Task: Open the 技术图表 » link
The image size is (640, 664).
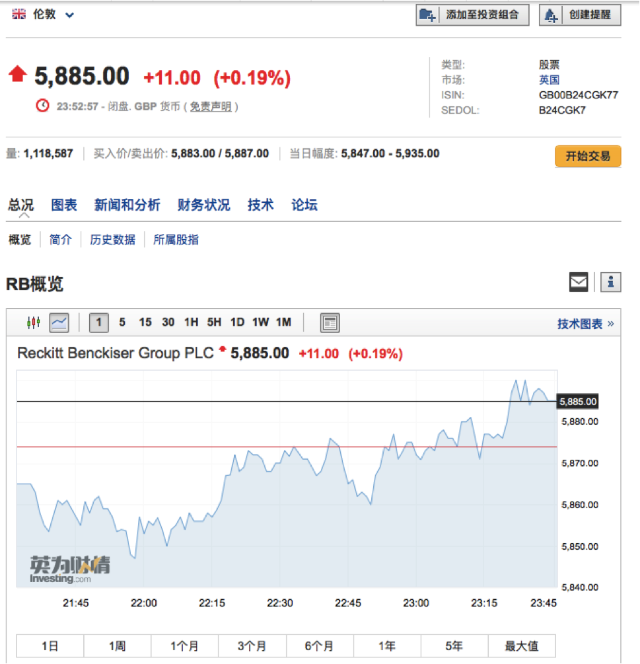Action: coord(586,324)
